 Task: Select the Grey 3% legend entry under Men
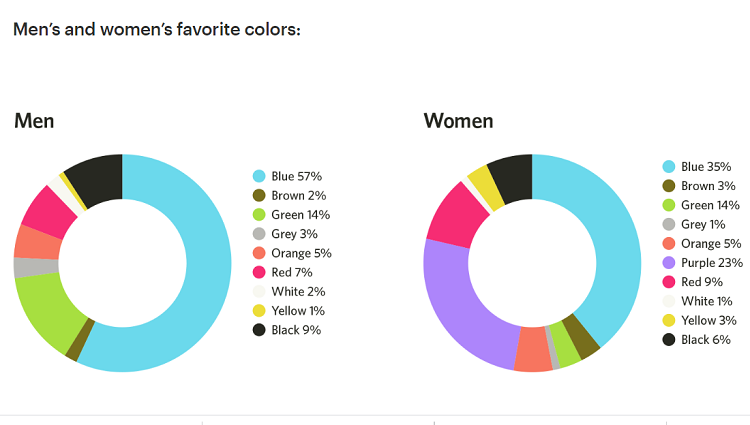click(285, 234)
